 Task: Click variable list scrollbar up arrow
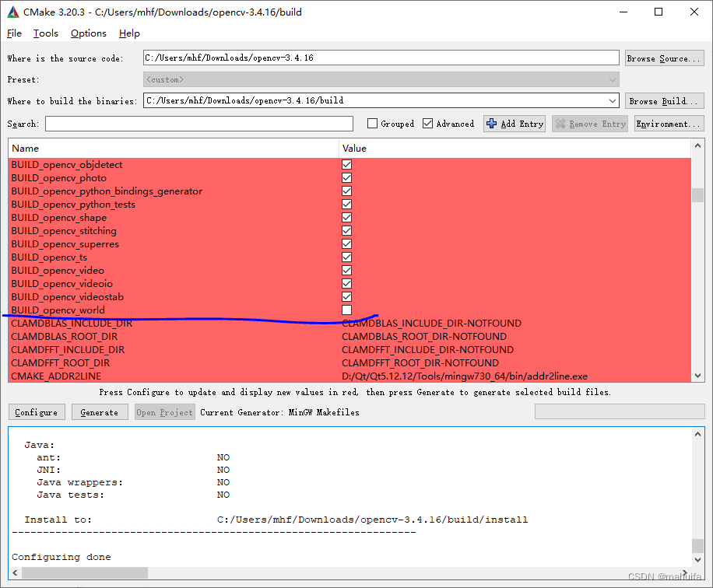(x=697, y=146)
